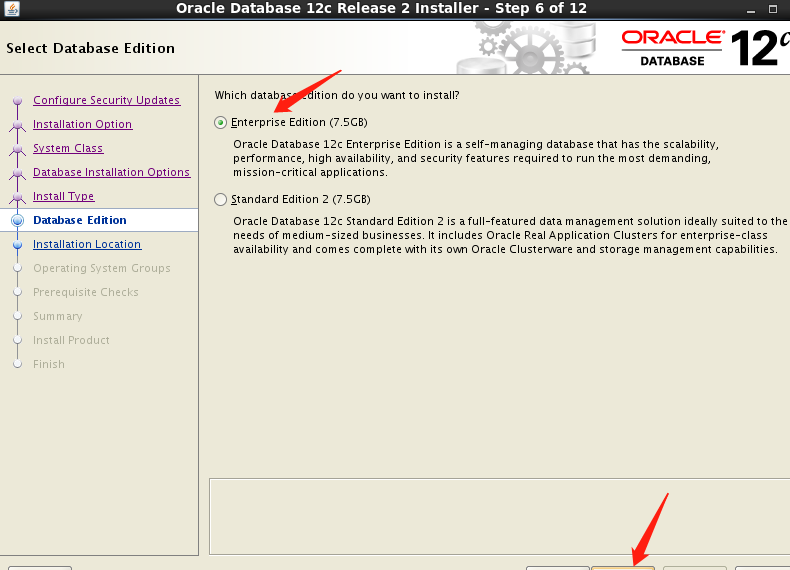790x570 pixels.
Task: Click the step marker beside Installation Location
Action: pyautogui.click(x=18, y=244)
